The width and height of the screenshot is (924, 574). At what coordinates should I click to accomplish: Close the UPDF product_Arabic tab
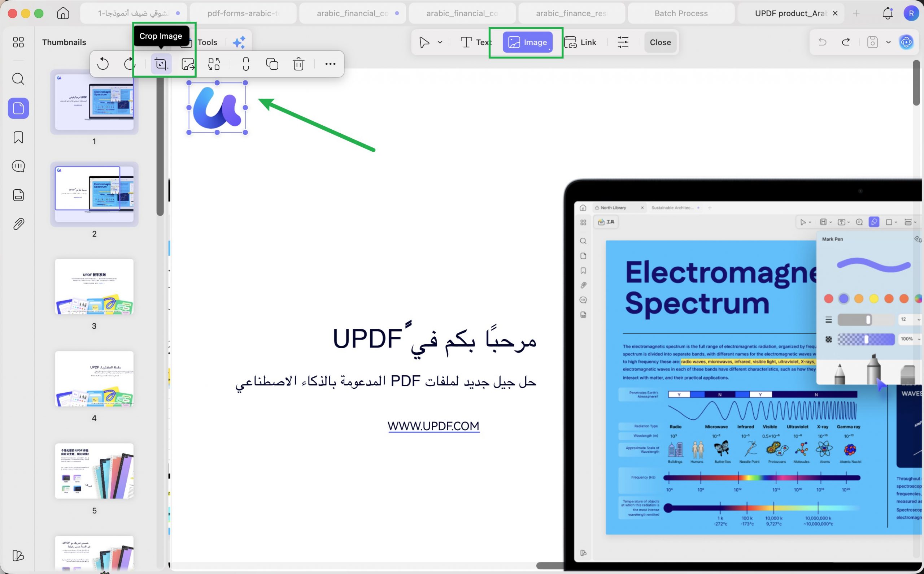(x=835, y=13)
